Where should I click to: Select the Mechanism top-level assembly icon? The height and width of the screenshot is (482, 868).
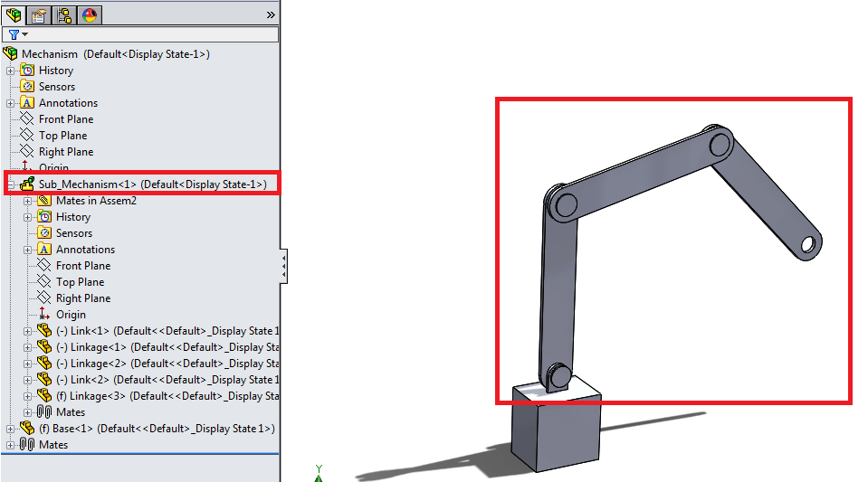pyautogui.click(x=11, y=53)
